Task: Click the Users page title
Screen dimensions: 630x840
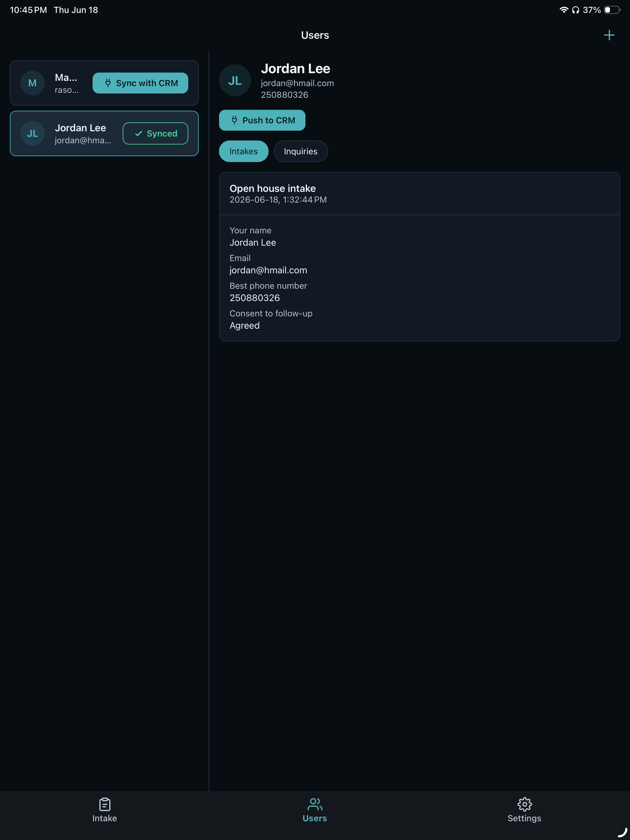Action: 315,35
